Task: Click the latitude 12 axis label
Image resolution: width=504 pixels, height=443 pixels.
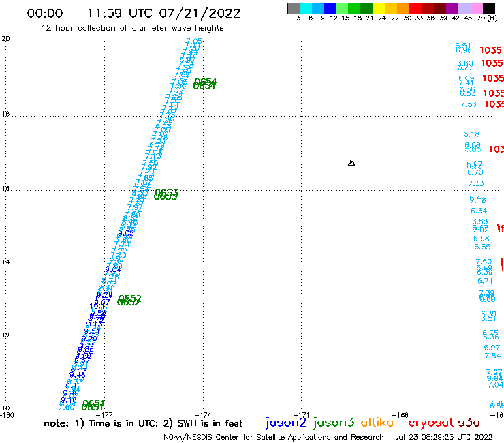Action: tap(5, 335)
